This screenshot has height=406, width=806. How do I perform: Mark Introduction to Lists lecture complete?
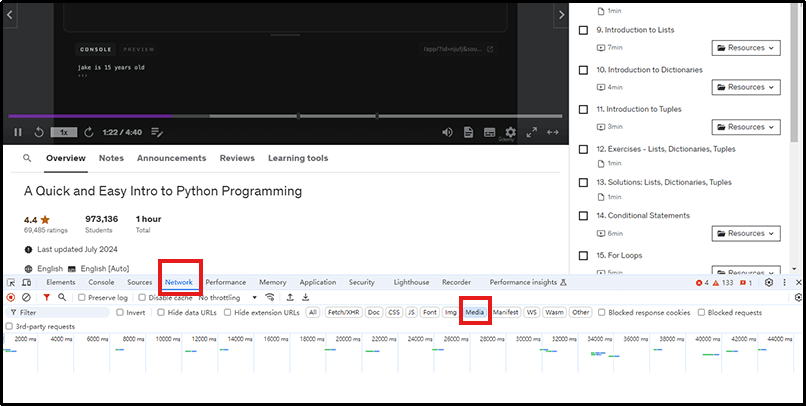coord(583,30)
